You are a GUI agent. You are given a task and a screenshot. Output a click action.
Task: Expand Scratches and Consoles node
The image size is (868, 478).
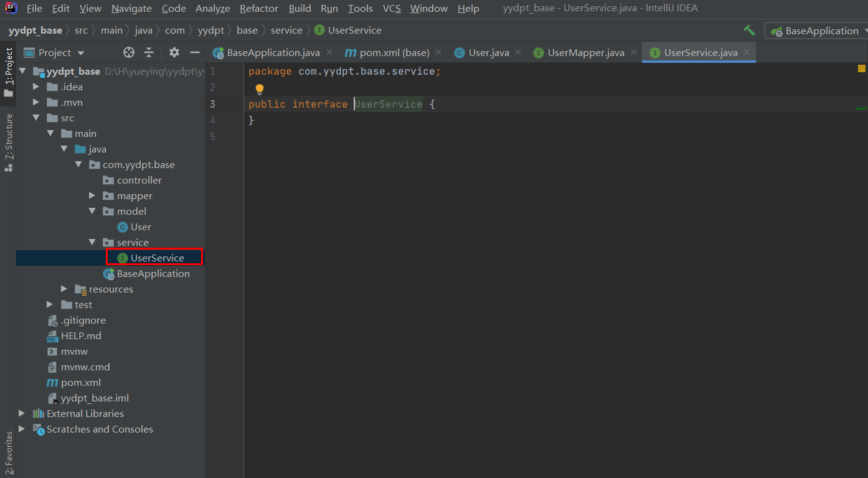pos(23,429)
